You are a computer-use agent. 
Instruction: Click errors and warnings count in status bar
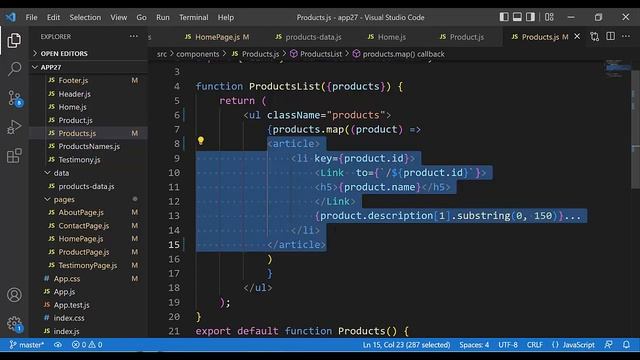point(87,345)
